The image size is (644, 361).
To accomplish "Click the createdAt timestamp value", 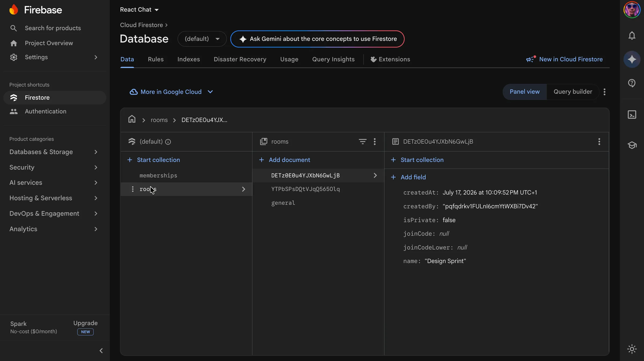I will (490, 192).
